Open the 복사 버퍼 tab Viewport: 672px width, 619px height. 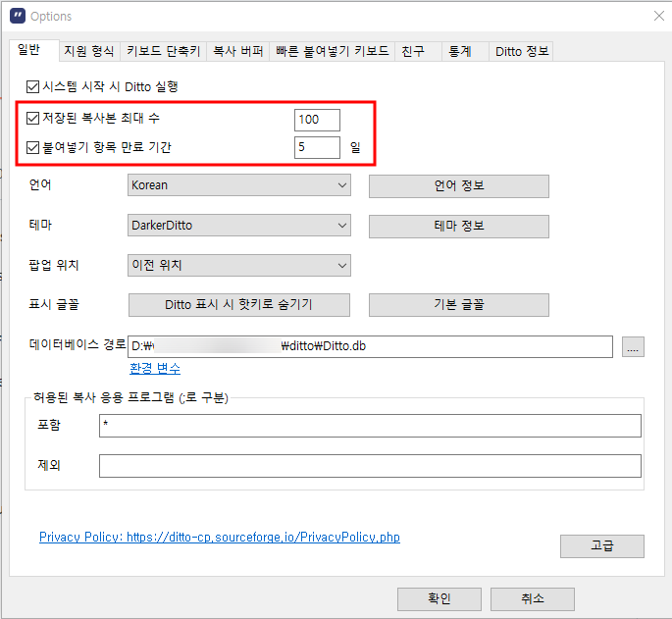click(x=237, y=51)
